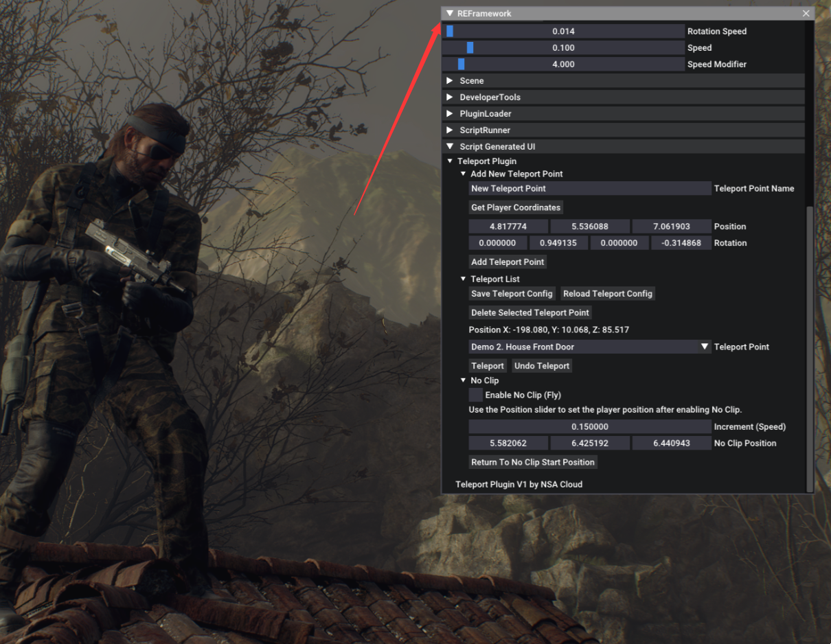The height and width of the screenshot is (644, 831).
Task: Collapse the No Clip node
Action: point(463,381)
